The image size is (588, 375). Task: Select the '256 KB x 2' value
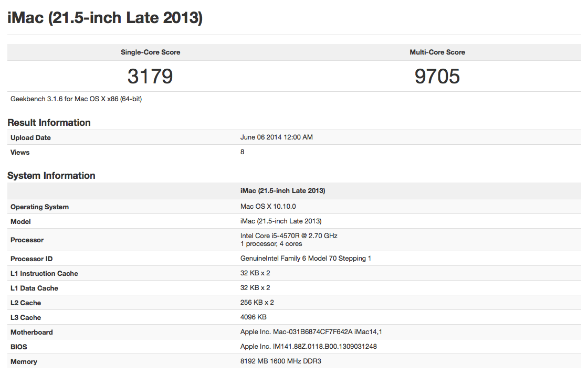click(x=257, y=302)
